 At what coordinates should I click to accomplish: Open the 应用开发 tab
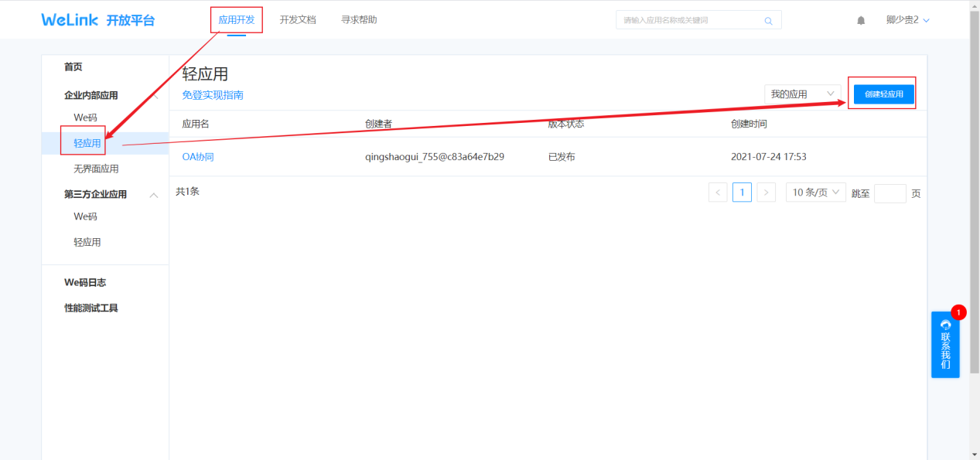pyautogui.click(x=237, y=20)
